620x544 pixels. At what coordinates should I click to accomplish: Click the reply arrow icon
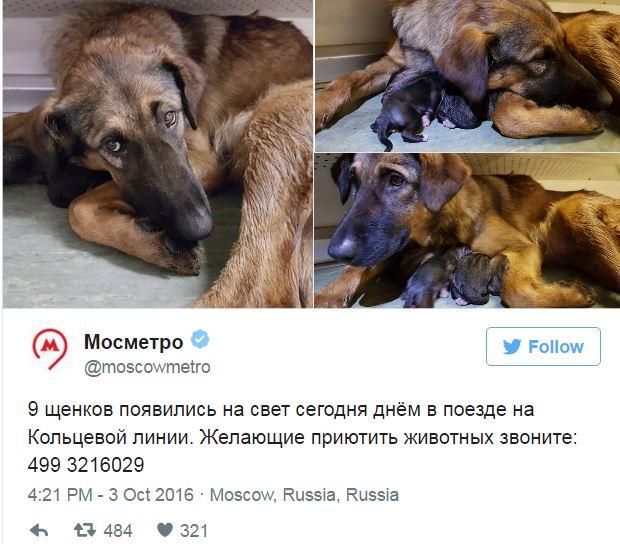tap(39, 530)
